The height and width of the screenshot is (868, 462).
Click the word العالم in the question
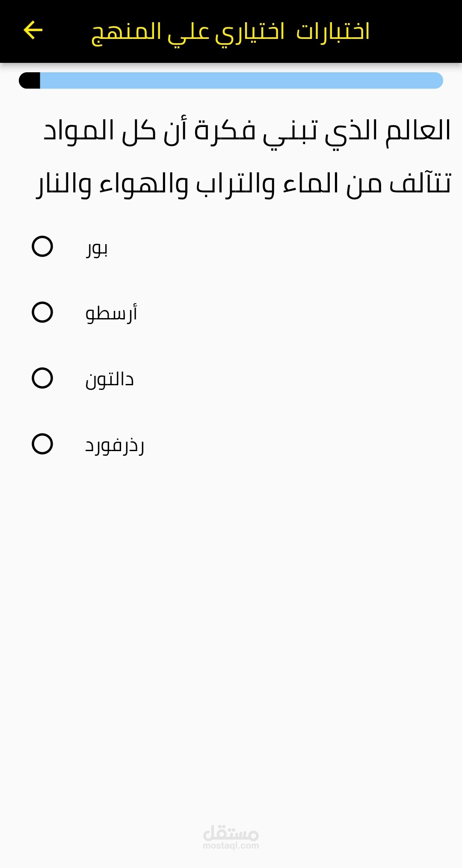[x=418, y=130]
